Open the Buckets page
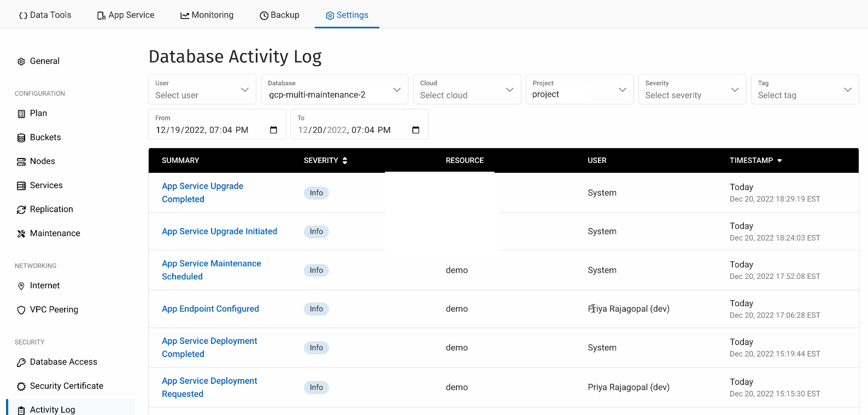Viewport: 868px width, 415px height. point(45,137)
